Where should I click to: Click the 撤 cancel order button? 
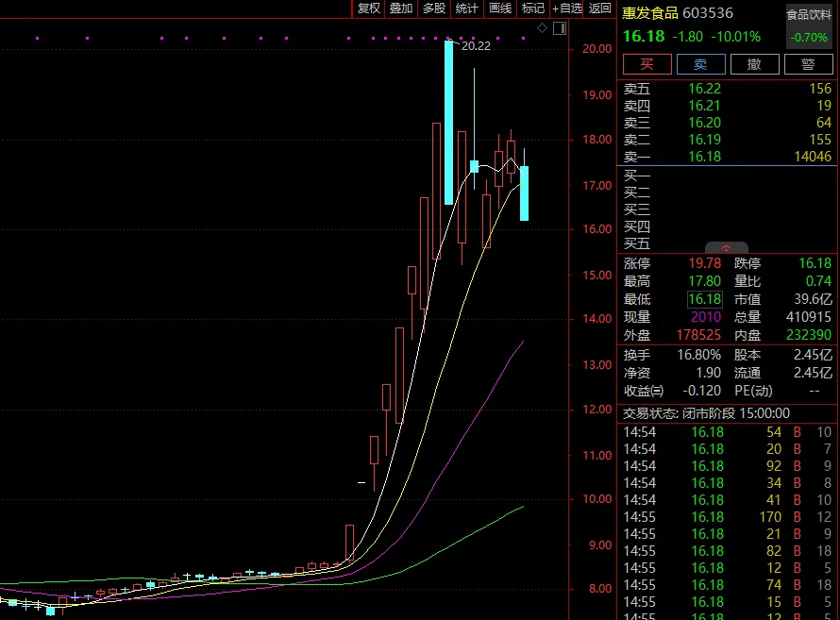[754, 64]
